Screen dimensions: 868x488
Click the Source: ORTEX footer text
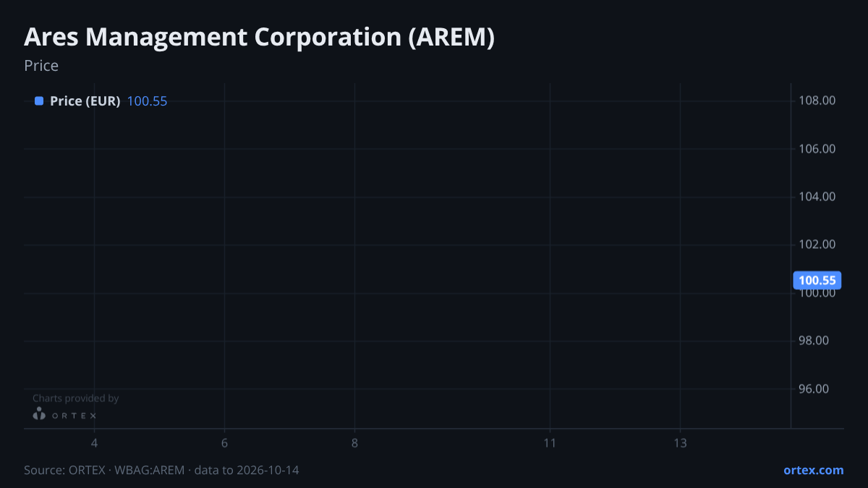pos(161,470)
